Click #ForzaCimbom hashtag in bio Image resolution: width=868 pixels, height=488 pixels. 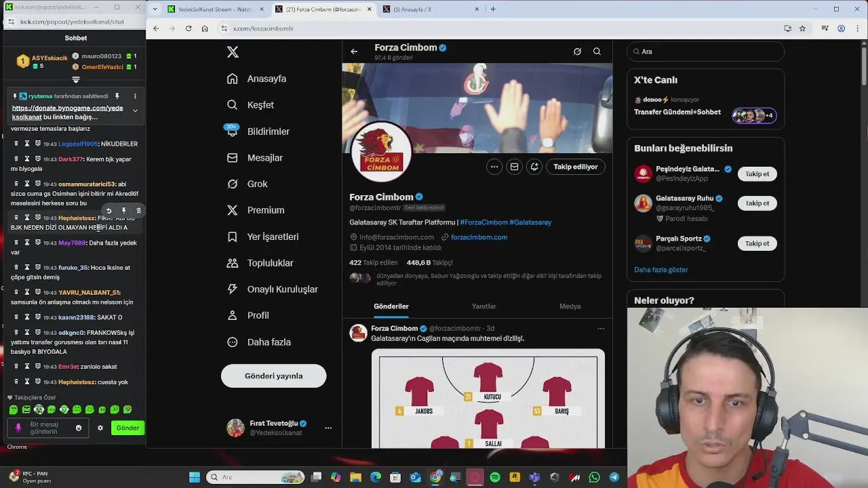(484, 222)
